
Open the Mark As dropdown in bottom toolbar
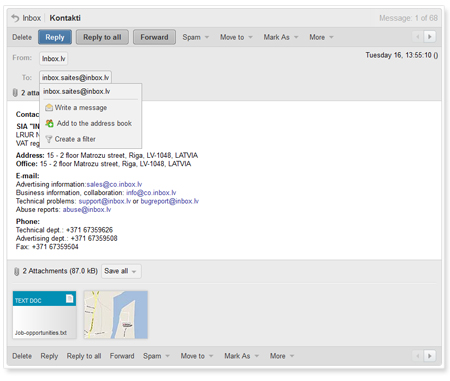[x=241, y=356]
